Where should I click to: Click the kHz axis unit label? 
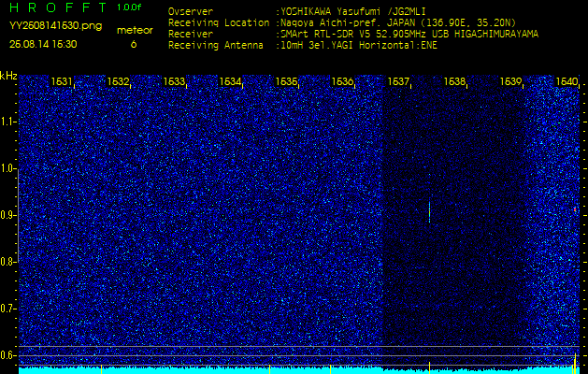8,76
